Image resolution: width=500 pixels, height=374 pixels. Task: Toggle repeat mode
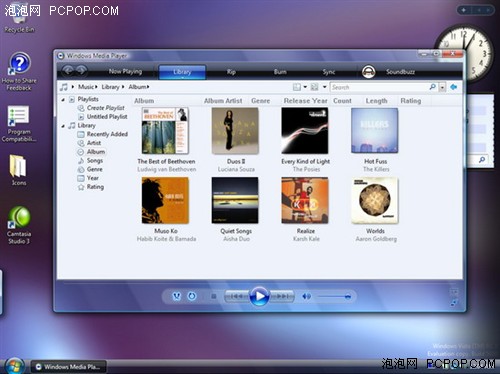tap(192, 296)
